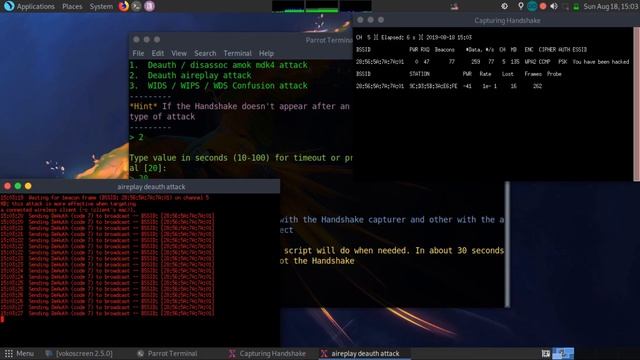The width and height of the screenshot is (640, 360).
Task: Open the Parrot logo Applications icon
Action: [x=9, y=6]
